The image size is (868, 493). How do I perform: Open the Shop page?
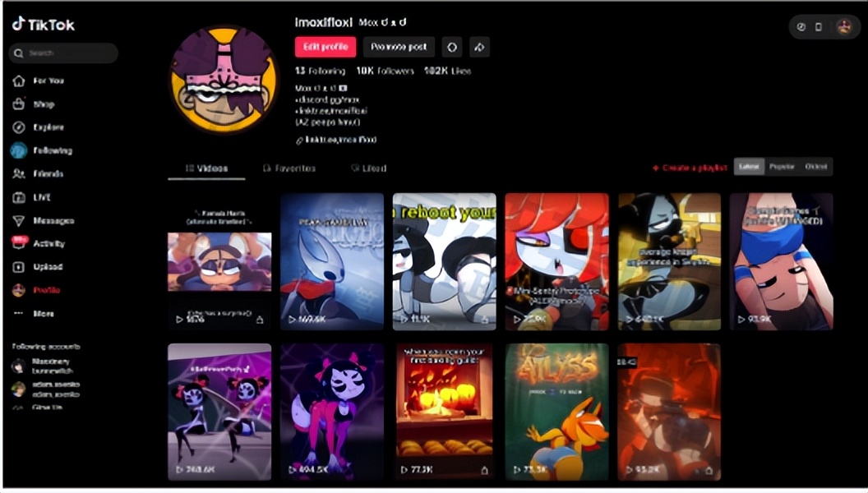click(43, 104)
